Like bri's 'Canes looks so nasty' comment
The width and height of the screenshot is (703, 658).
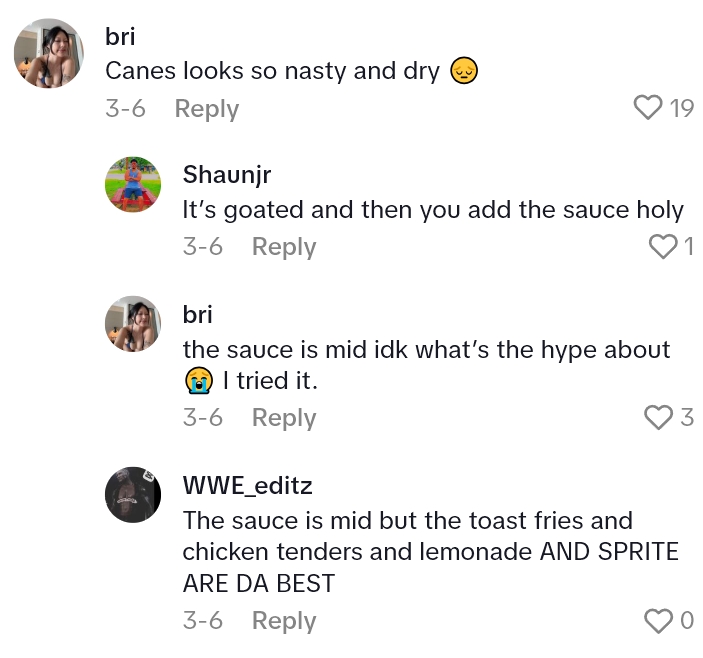649,108
